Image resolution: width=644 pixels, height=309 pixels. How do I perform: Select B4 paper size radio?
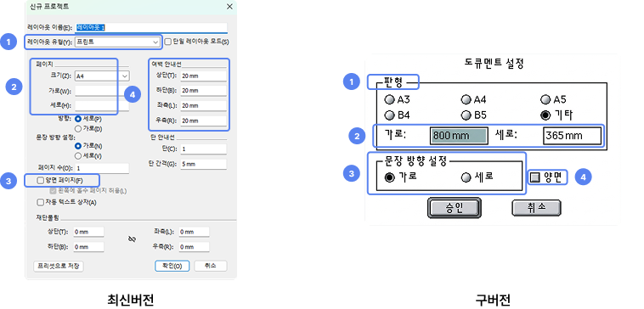click(x=388, y=115)
